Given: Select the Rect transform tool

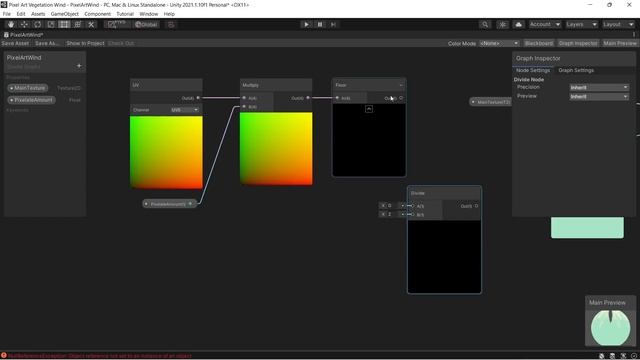Looking at the screenshot, I should point(64,24).
